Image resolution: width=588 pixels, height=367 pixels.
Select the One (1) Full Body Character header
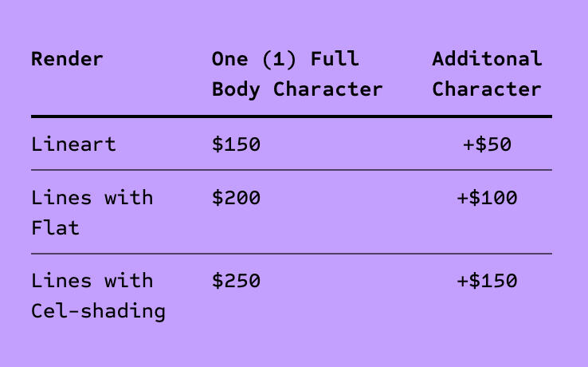pyautogui.click(x=297, y=74)
